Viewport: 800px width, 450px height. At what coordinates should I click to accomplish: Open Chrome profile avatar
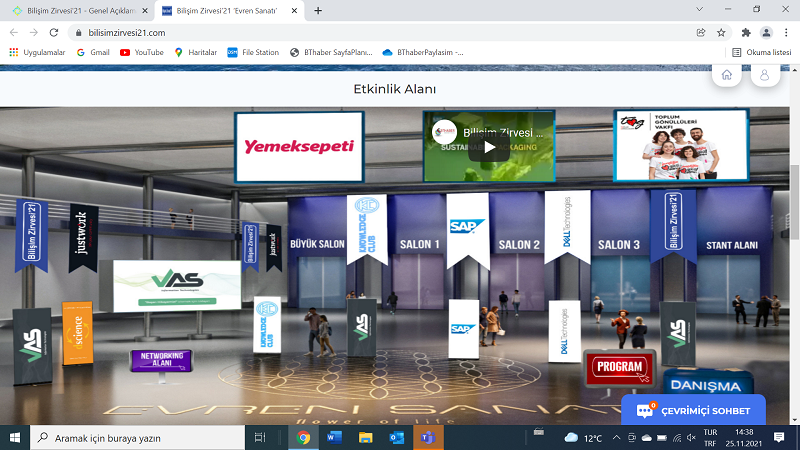coord(766,33)
